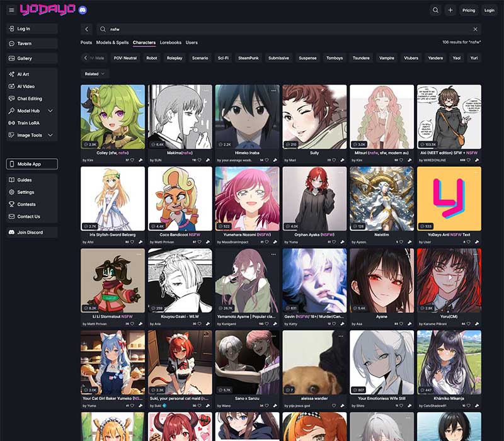Screen dimensions: 504x441
Task: Like Your Emotionless Wife Still card
Action: pos(401,406)
